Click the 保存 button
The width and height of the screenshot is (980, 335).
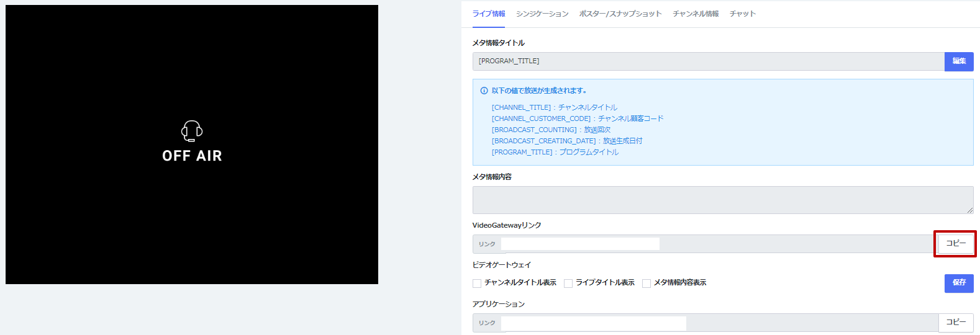(x=959, y=283)
